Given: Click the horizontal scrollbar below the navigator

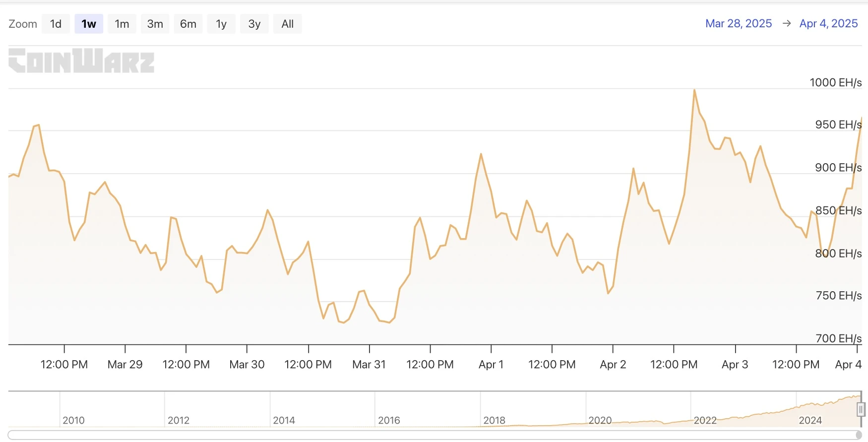Looking at the screenshot, I should point(432,435).
